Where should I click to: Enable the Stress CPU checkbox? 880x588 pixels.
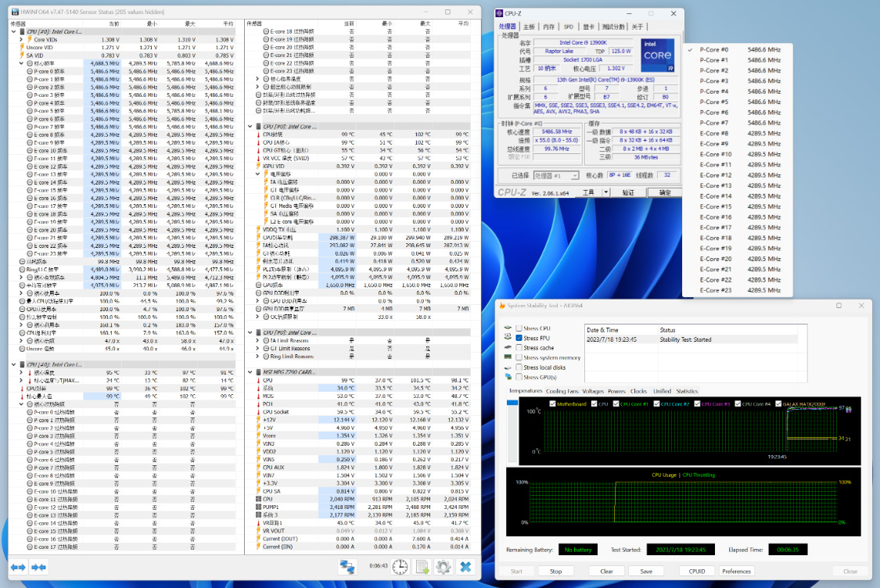click(519, 328)
